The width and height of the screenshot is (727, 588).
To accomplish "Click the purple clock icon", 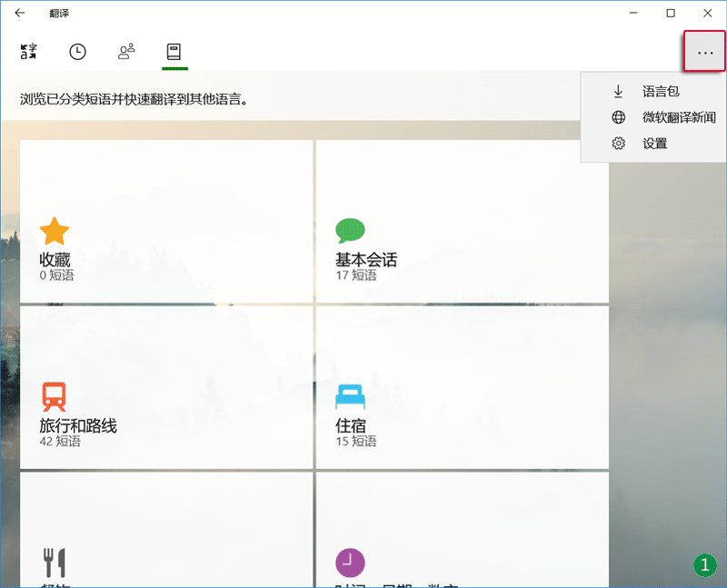I will [x=350, y=563].
